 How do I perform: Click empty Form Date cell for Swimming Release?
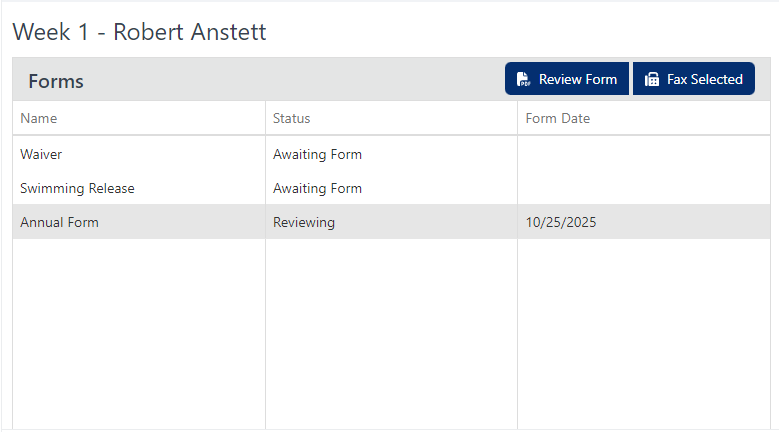(x=644, y=188)
